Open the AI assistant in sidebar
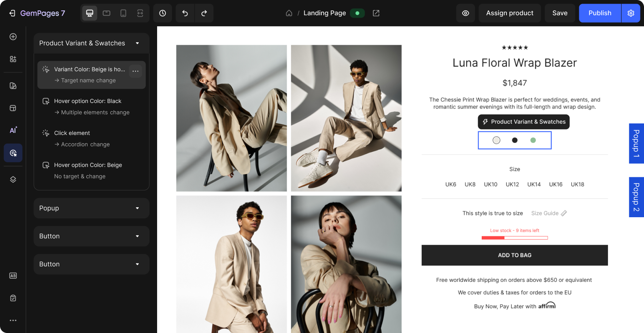This screenshot has width=644, height=333. [x=13, y=130]
